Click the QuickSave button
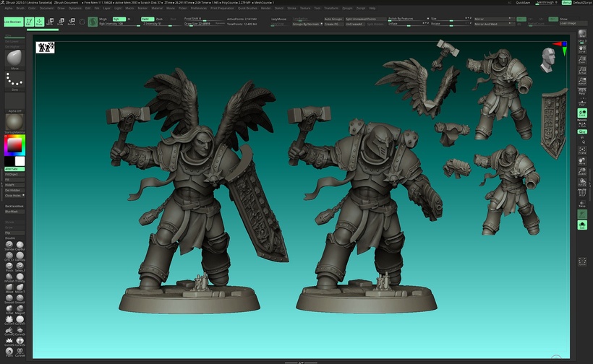Image resolution: width=593 pixels, height=364 pixels. click(523, 3)
